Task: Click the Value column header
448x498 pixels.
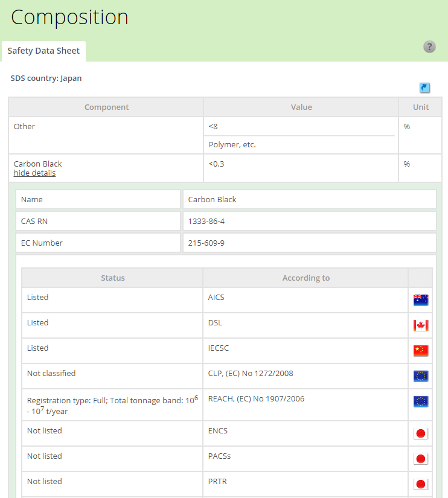Action: coord(301,107)
